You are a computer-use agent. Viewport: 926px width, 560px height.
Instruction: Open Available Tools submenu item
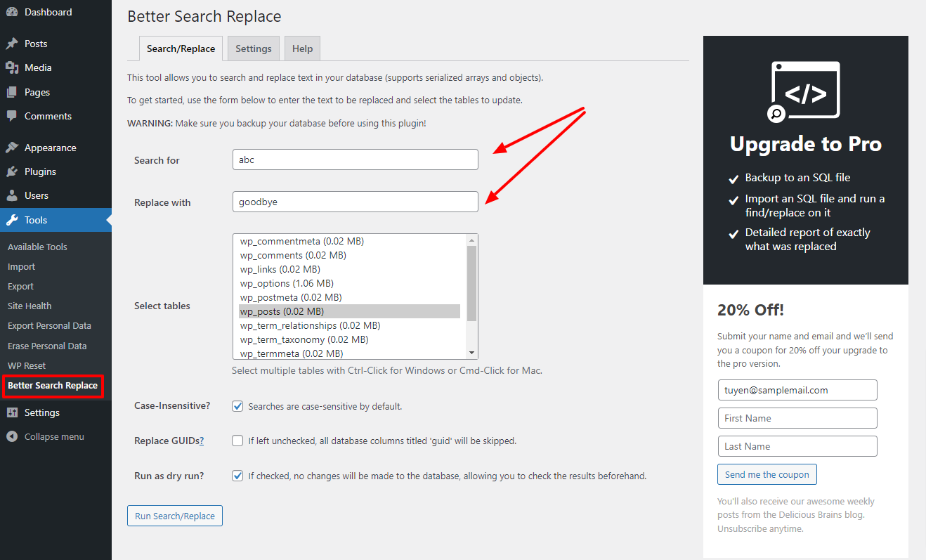pos(37,247)
